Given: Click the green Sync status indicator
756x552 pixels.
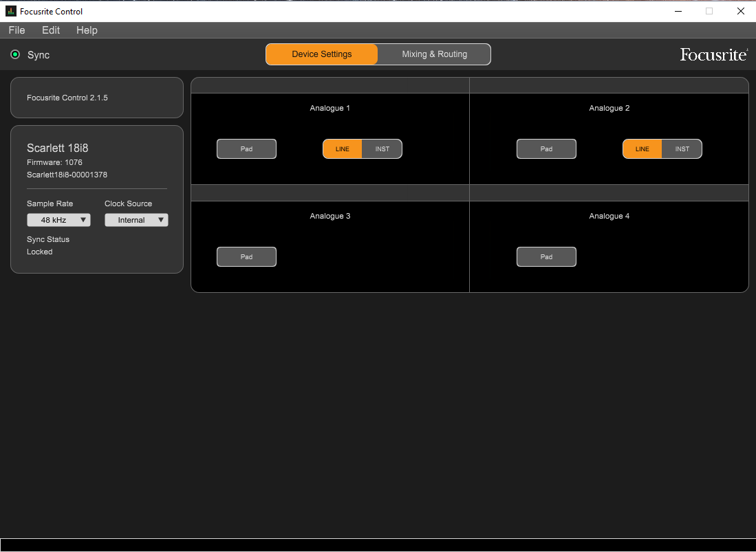Looking at the screenshot, I should [x=15, y=54].
